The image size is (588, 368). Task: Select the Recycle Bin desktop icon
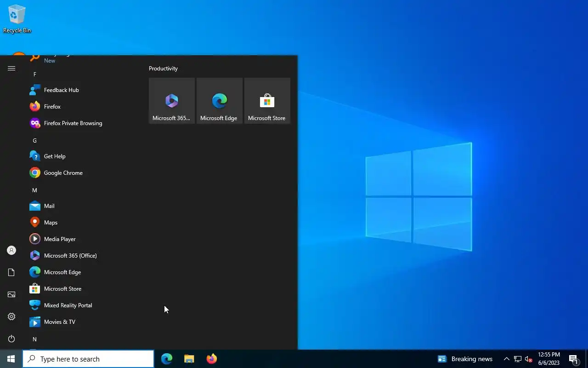pyautogui.click(x=17, y=19)
